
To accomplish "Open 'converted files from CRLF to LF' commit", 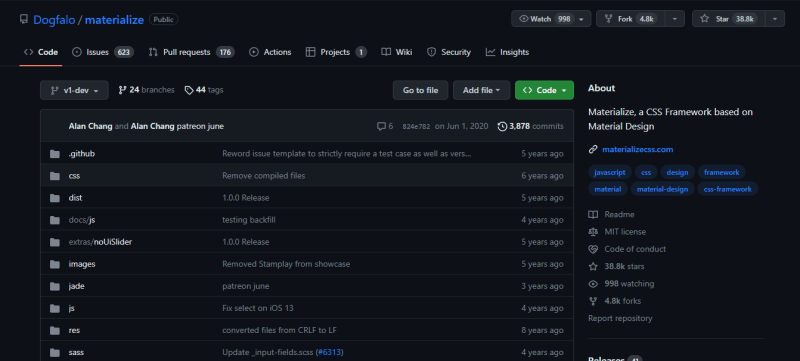I will point(279,330).
